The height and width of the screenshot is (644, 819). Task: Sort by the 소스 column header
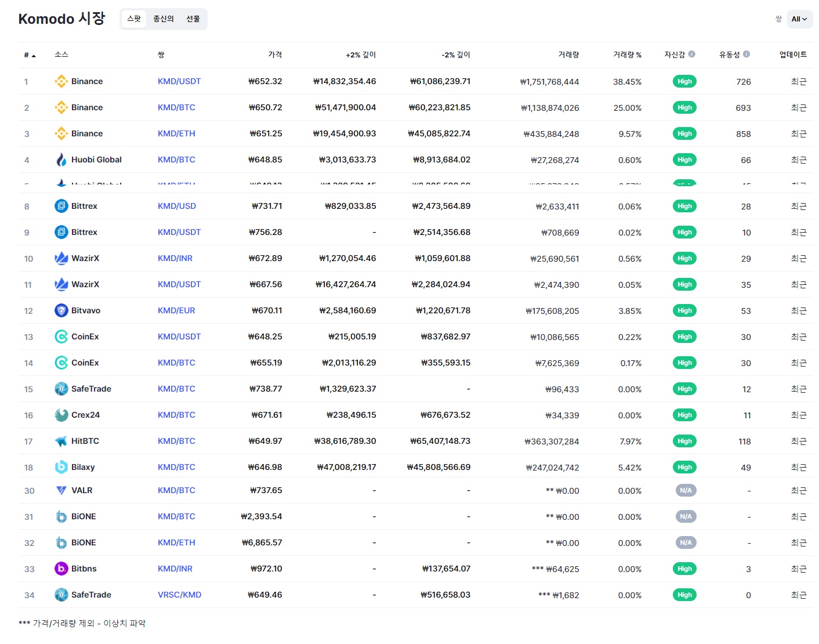pyautogui.click(x=61, y=55)
